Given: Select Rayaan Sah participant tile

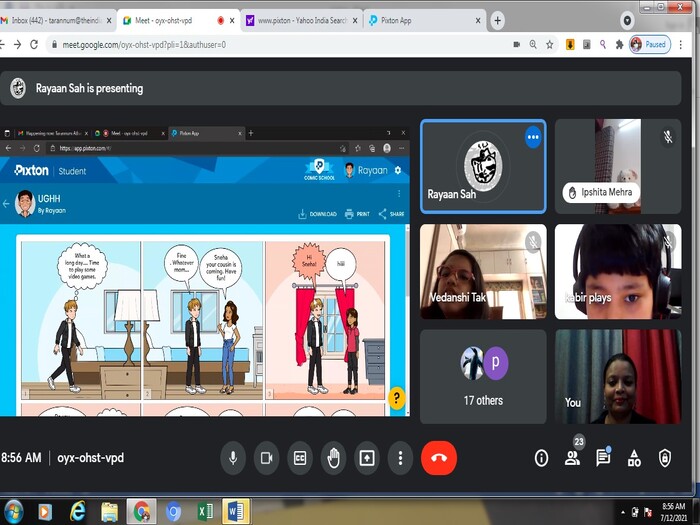Looking at the screenshot, I should tap(483, 166).
